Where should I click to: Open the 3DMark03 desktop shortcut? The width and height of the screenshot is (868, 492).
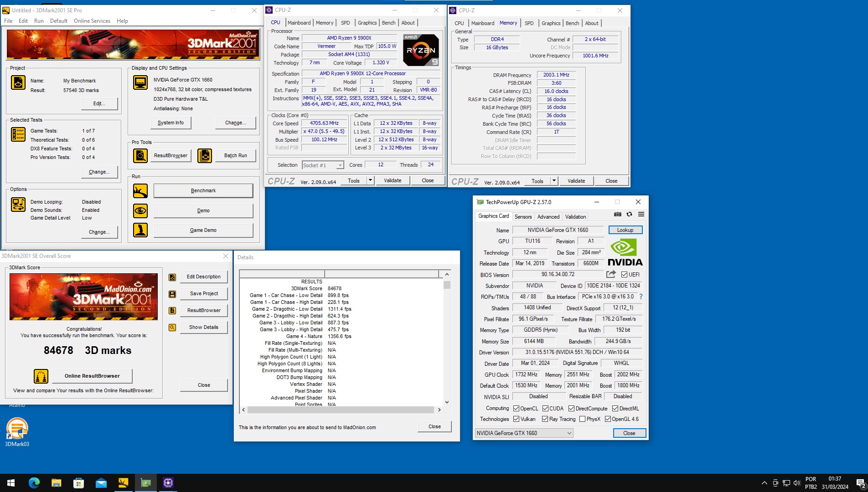pyautogui.click(x=17, y=432)
